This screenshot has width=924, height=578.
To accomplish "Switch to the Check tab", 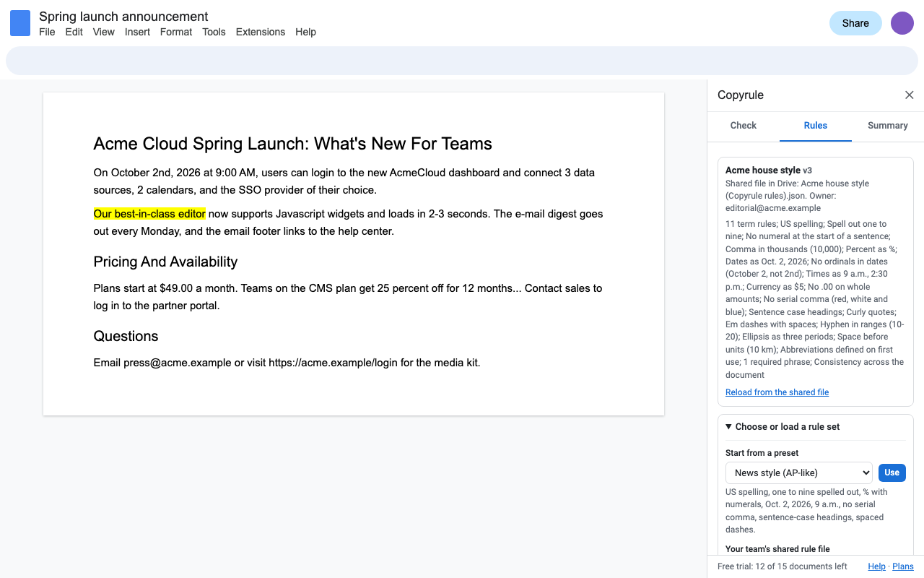I will 744,126.
